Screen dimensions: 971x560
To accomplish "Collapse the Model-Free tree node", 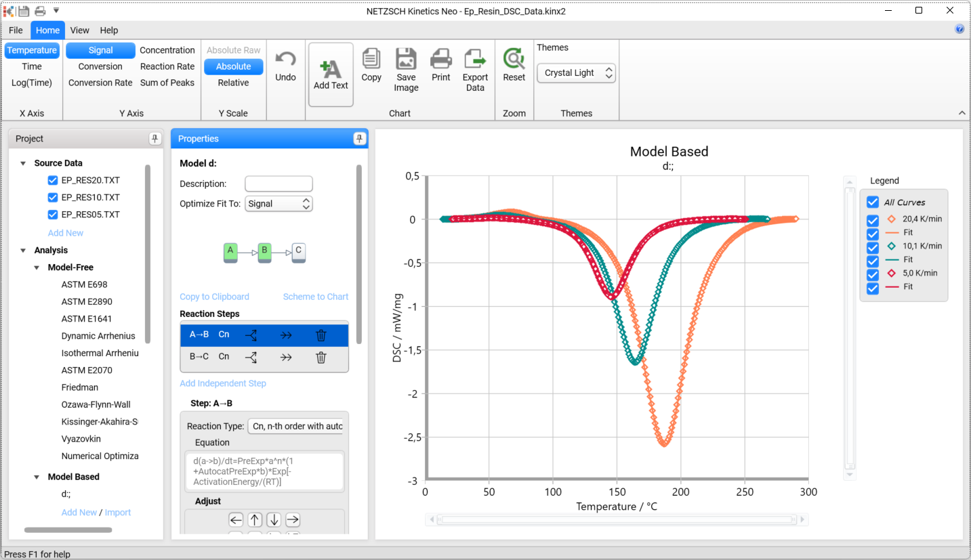I will (37, 267).
